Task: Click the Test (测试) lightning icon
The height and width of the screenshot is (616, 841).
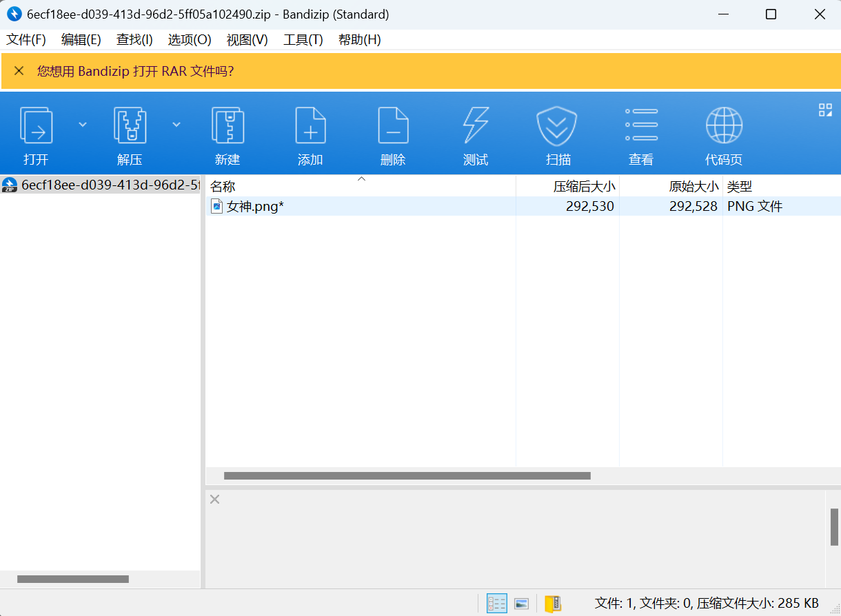Action: coord(476,125)
